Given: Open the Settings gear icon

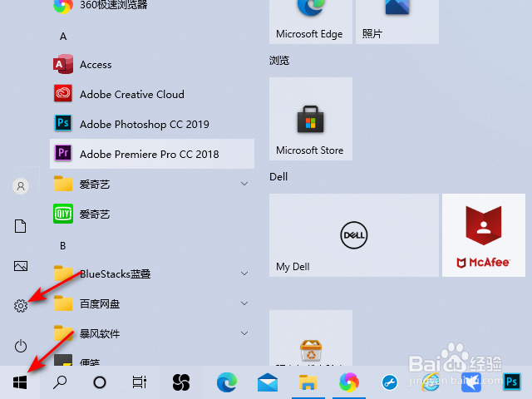Looking at the screenshot, I should coord(20,306).
